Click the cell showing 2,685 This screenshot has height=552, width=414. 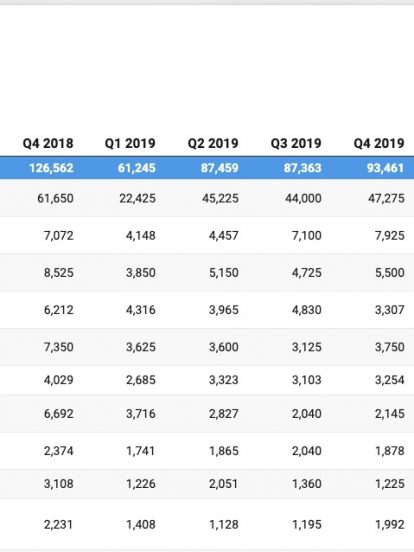[141, 380]
